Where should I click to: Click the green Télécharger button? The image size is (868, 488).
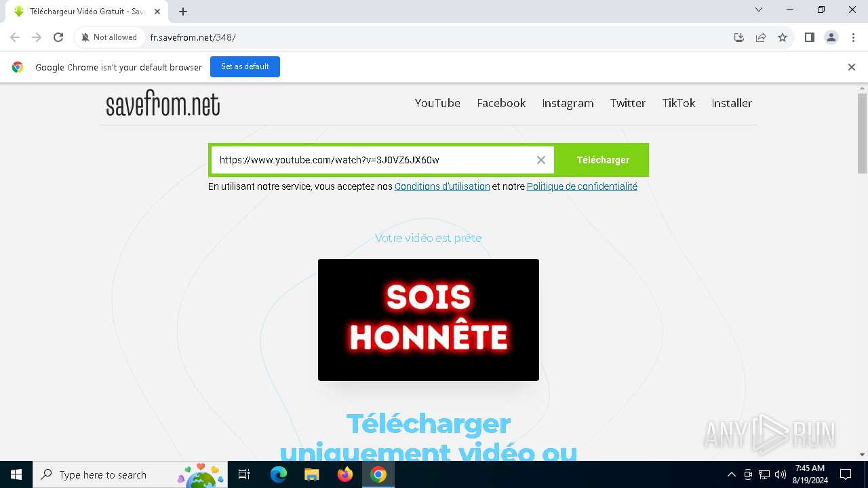[x=603, y=160]
